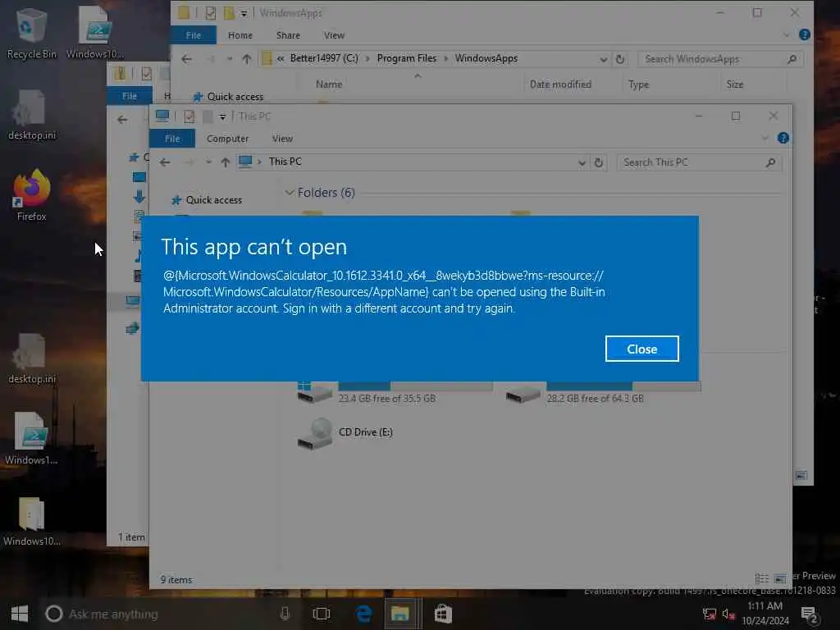
Task: Open the Windows Store from the taskbar
Action: [x=443, y=614]
